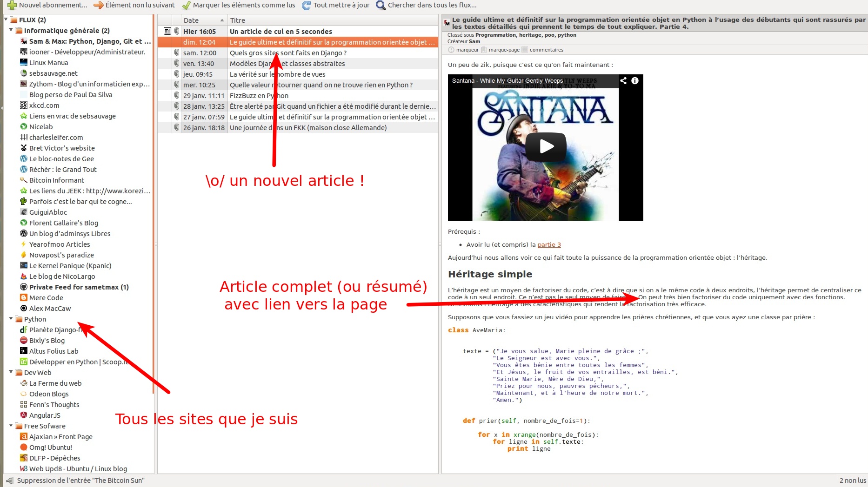
Task: Collapse the Dev Web folder
Action: [11, 372]
